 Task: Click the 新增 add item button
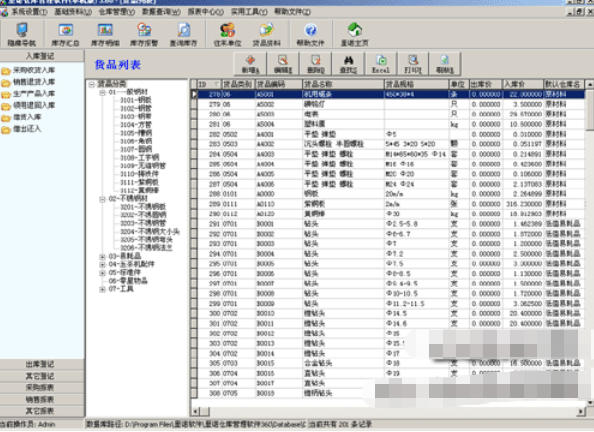[250, 64]
